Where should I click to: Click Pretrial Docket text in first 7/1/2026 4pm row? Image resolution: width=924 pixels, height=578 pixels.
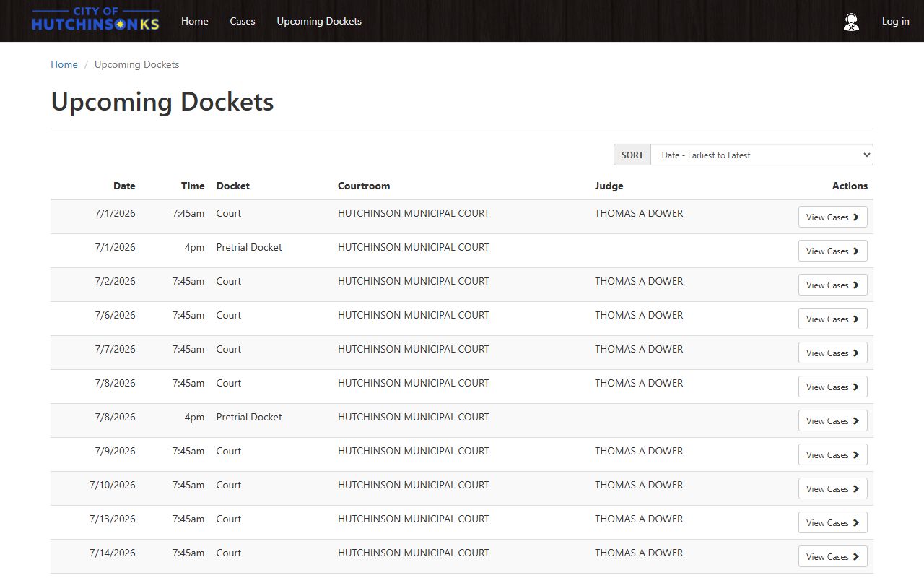click(x=249, y=247)
